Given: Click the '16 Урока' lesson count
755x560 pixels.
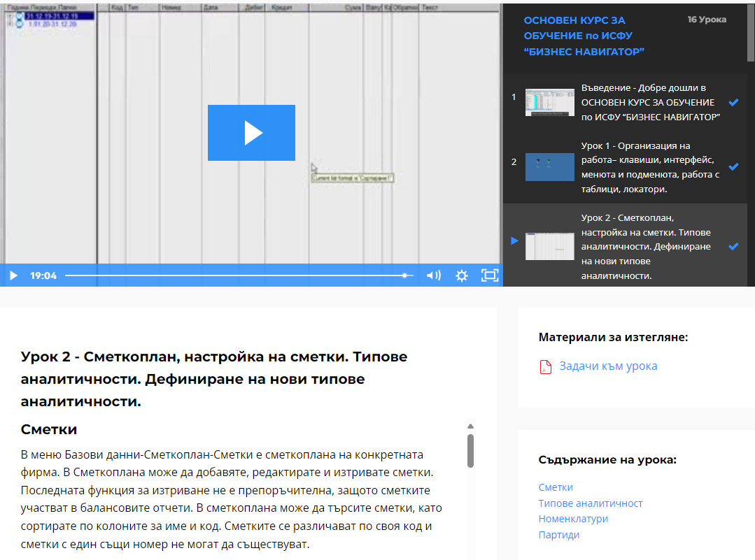Looking at the screenshot, I should pos(707,20).
